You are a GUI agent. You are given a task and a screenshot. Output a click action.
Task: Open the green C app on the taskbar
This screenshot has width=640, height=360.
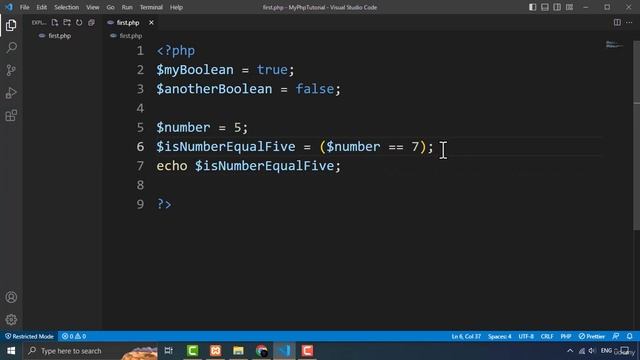coord(192,351)
